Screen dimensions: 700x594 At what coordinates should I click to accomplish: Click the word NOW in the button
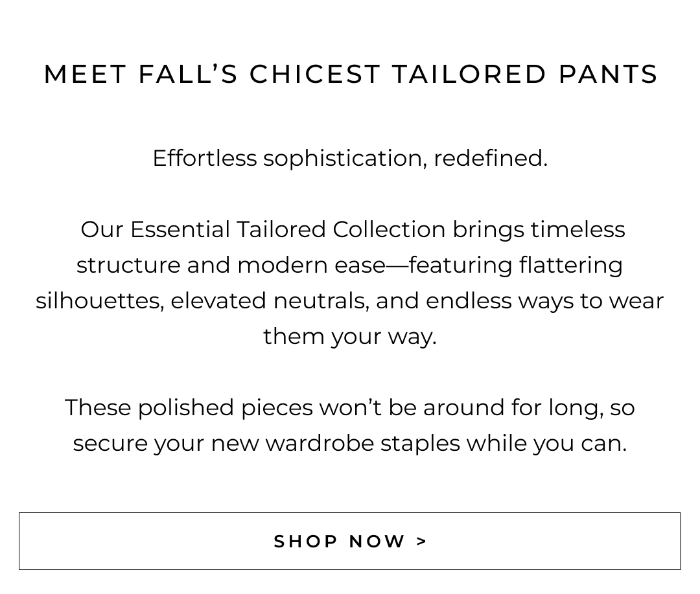tap(377, 541)
